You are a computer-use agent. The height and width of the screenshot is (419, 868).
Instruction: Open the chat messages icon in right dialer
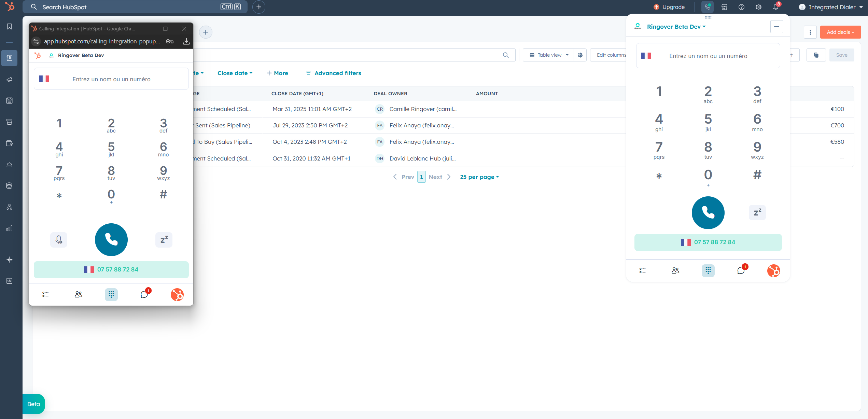point(741,270)
